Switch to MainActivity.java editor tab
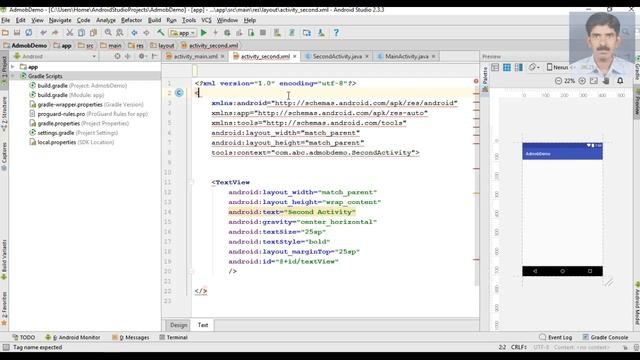640x360 pixels. [407, 56]
